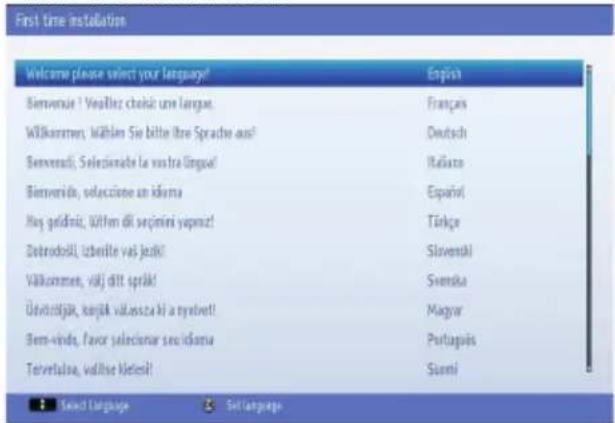Select the Suomi language row
The height and width of the screenshot is (423, 615).
(x=299, y=369)
